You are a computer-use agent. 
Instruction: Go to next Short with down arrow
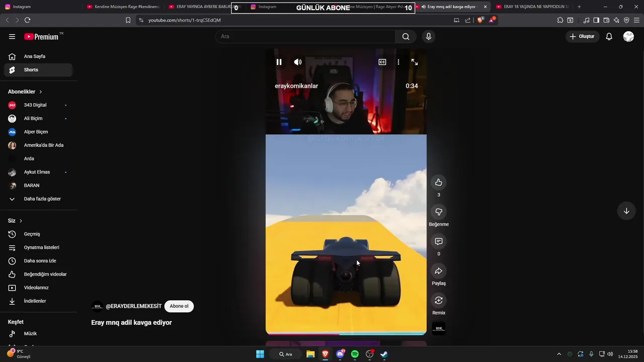[x=626, y=211]
